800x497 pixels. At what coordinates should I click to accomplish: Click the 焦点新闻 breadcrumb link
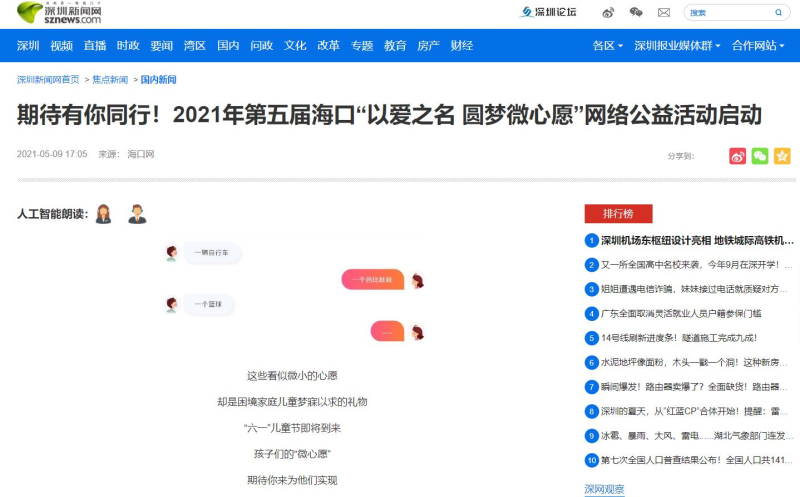tap(110, 80)
